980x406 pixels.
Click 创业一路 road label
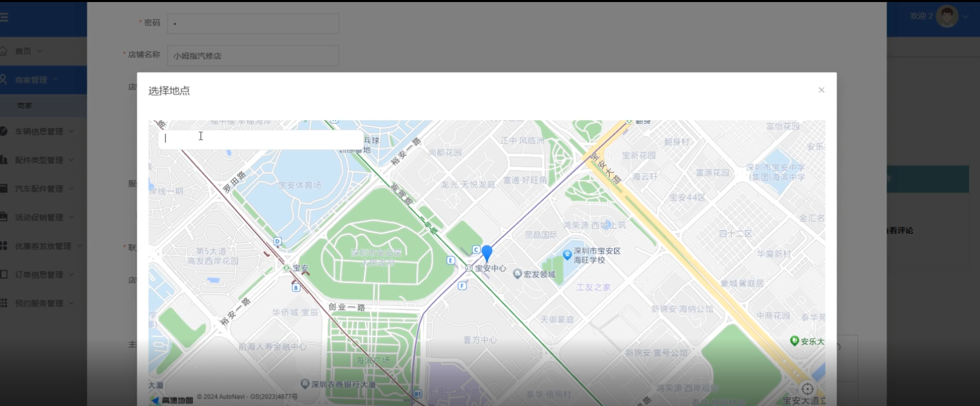[x=347, y=307]
